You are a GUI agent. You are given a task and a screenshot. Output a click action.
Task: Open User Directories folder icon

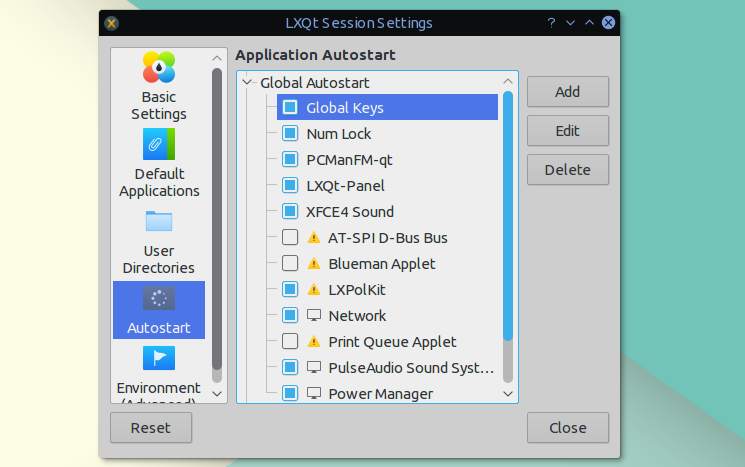pos(159,221)
